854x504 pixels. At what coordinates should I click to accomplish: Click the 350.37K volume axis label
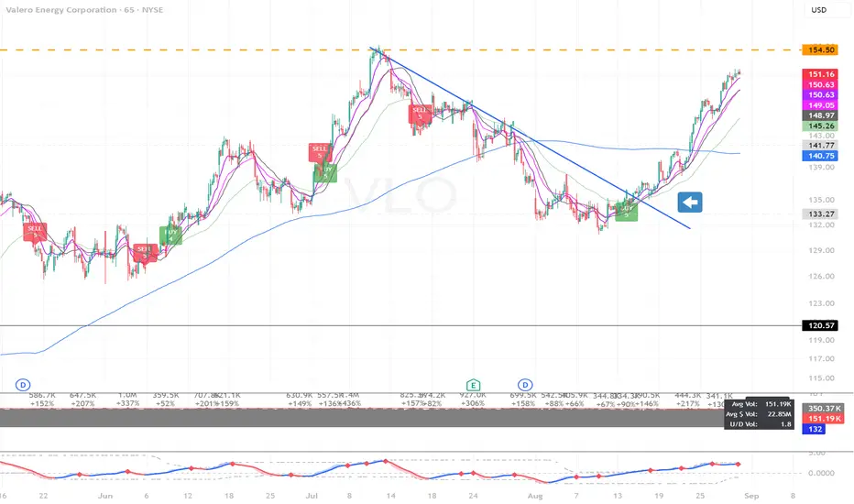(x=824, y=408)
